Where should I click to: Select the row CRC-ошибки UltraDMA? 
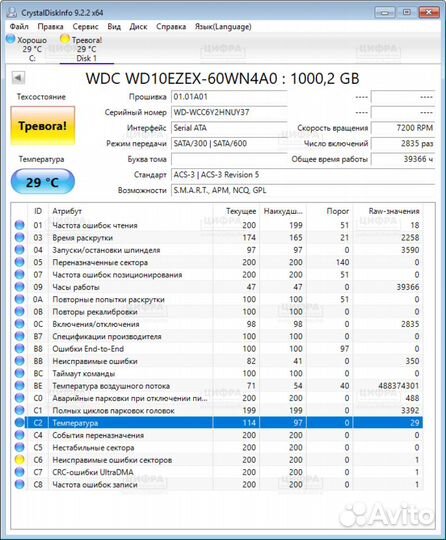217,472
